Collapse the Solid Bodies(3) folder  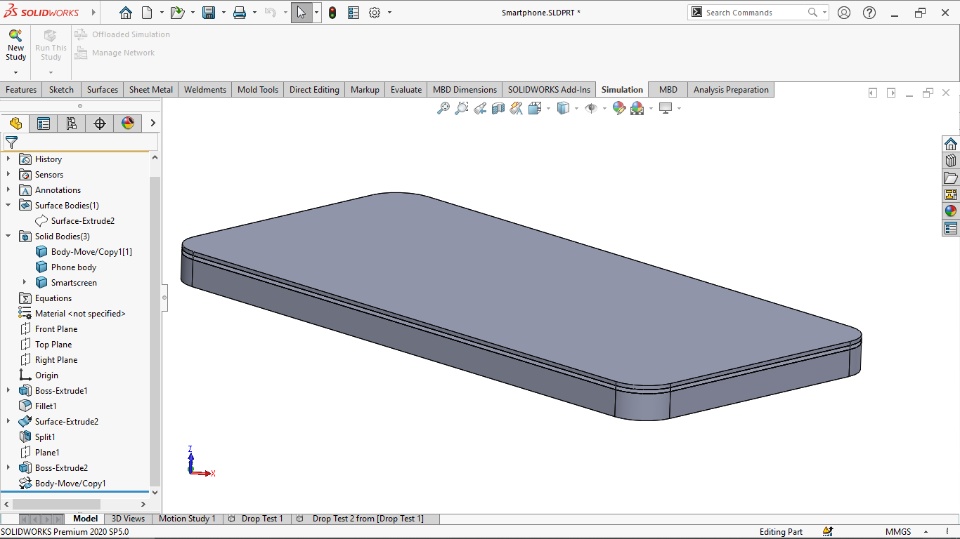click(x=9, y=236)
